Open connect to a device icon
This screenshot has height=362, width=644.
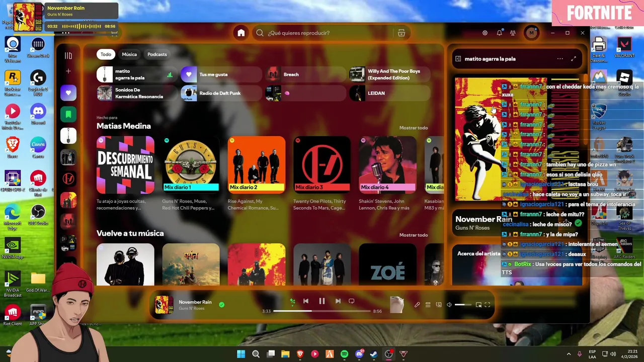(439, 305)
